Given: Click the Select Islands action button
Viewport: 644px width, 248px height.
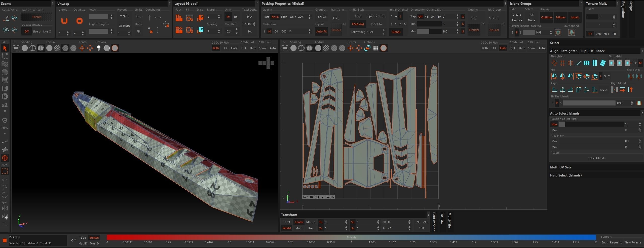Looking at the screenshot, I should 596,158.
